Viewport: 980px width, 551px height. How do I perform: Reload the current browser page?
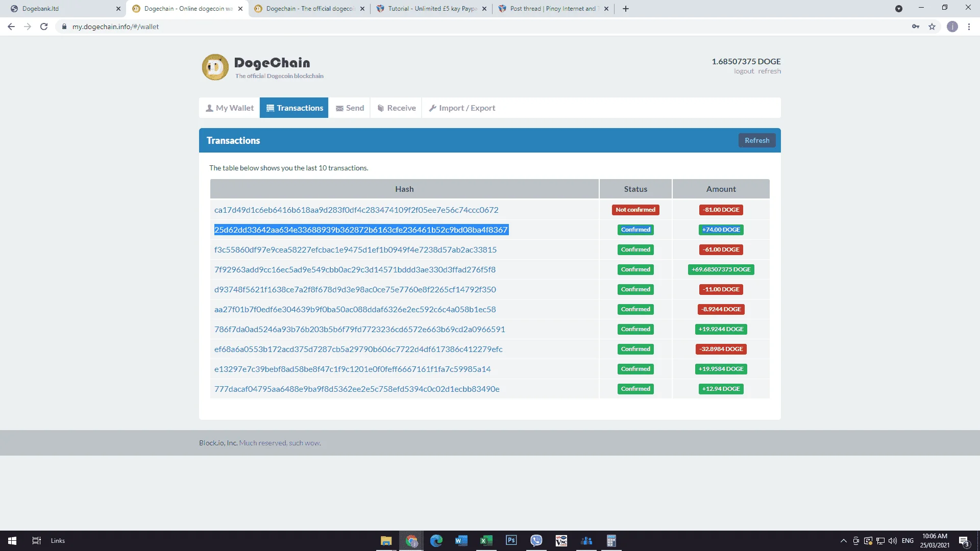(x=44, y=27)
